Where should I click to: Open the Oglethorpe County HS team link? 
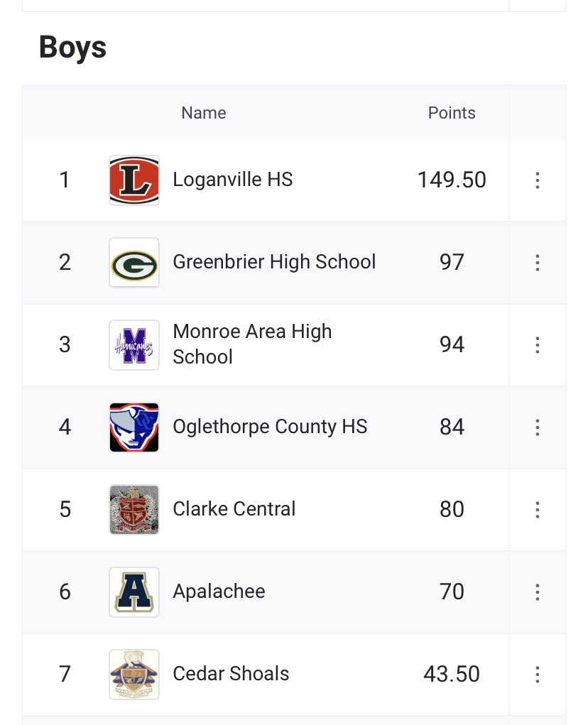coord(270,426)
